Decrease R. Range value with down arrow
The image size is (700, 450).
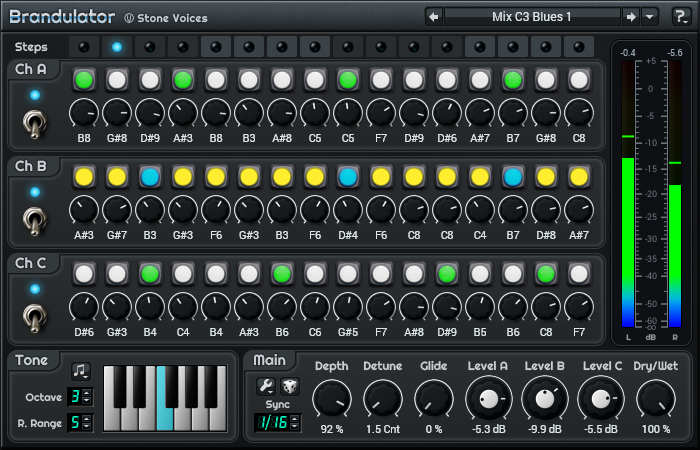click(87, 426)
